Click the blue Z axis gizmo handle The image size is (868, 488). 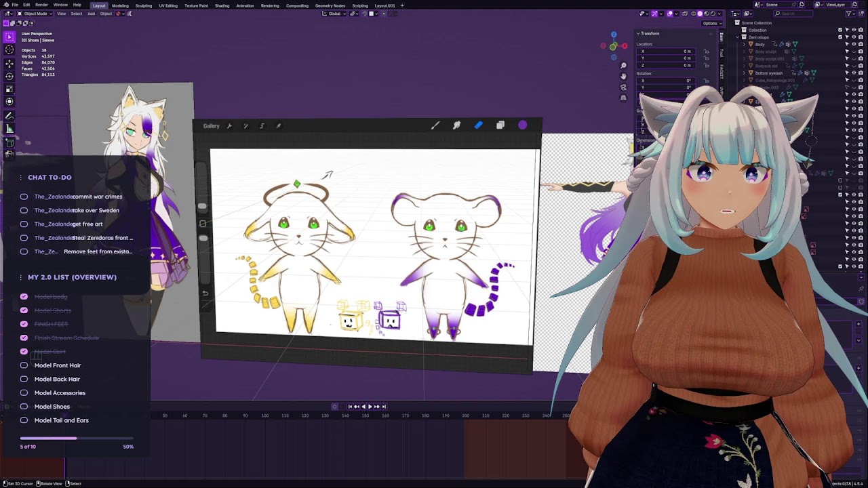[614, 35]
